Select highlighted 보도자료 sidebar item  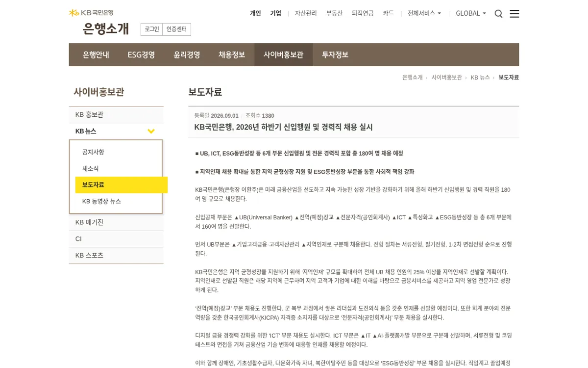[122, 185]
